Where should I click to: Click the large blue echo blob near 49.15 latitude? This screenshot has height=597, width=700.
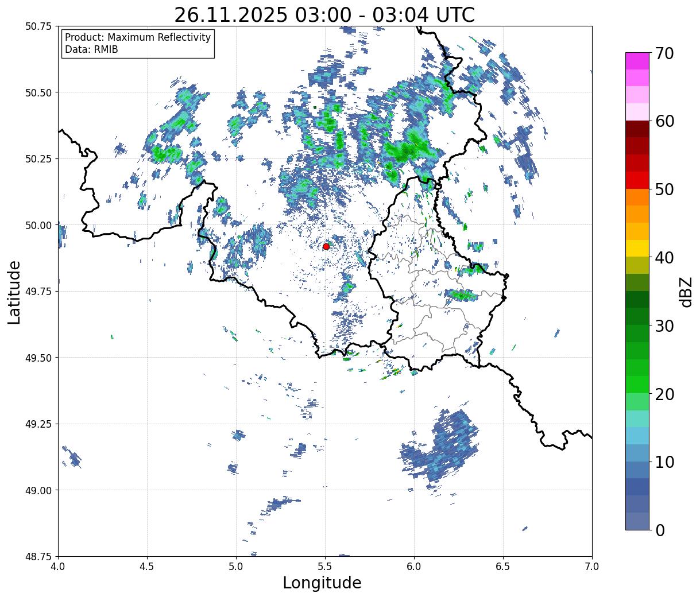440,446
